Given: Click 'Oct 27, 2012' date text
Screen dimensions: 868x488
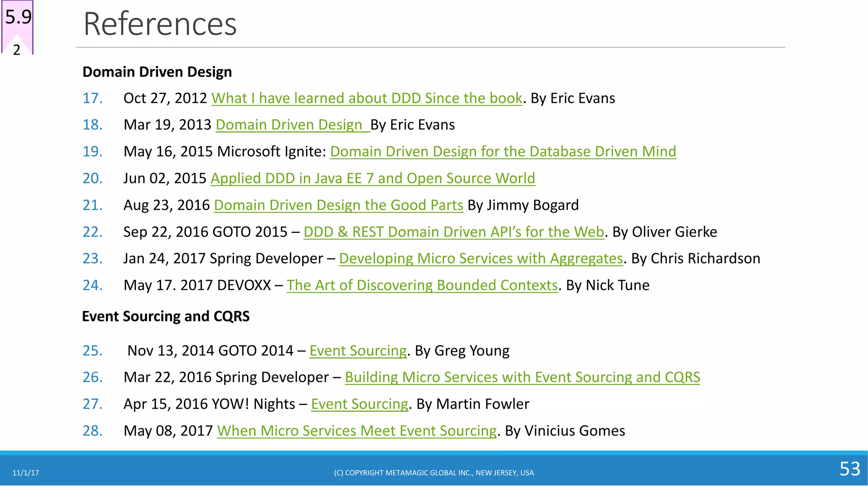Looking at the screenshot, I should 165,98.
